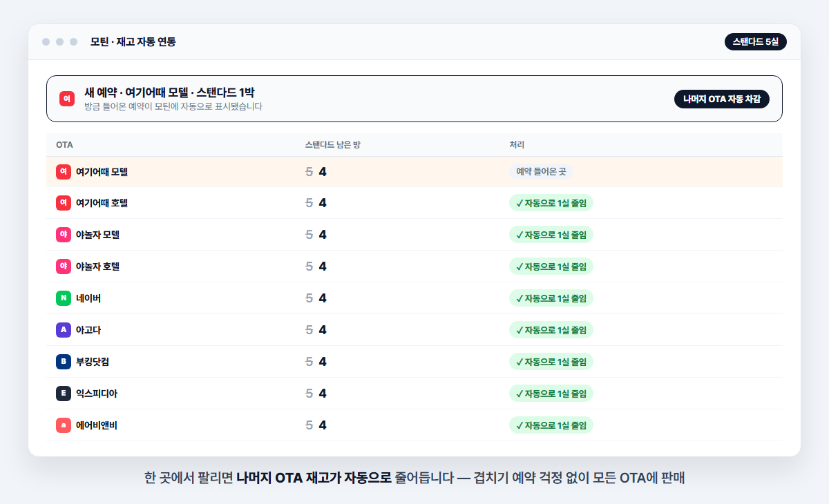Select the 여기어때 호텔 name text
This screenshot has width=829, height=504.
pyautogui.click(x=102, y=203)
